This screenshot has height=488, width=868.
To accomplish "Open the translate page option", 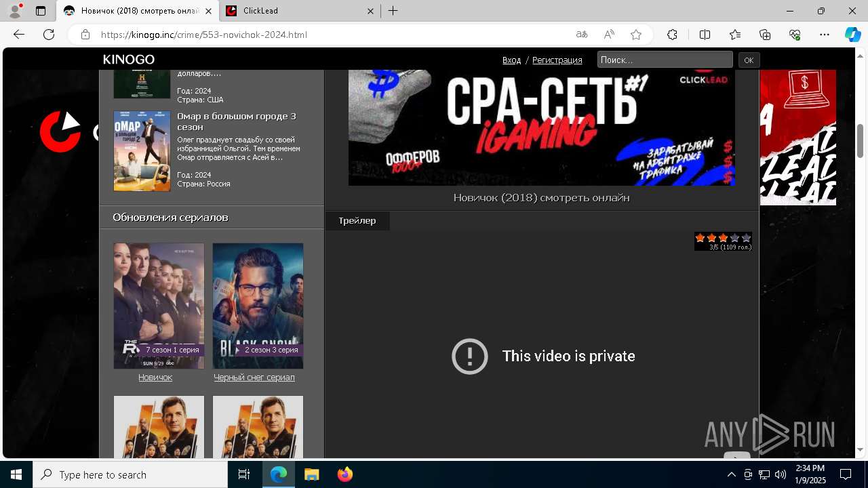I will click(582, 35).
